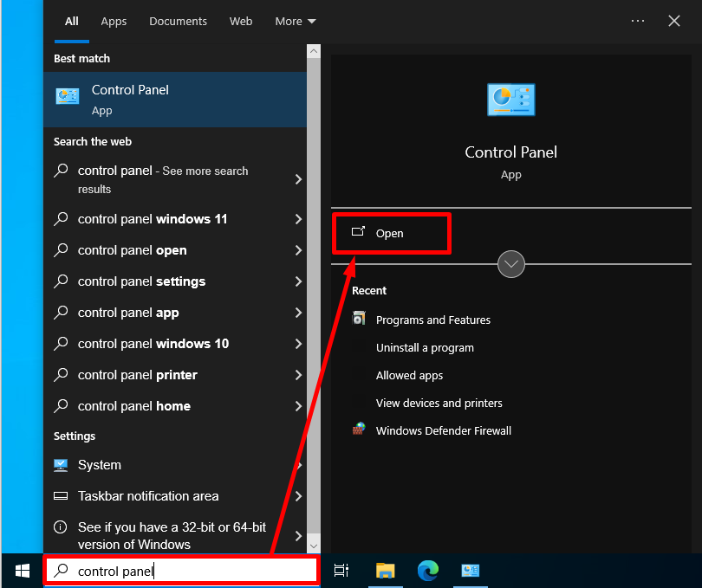Expand arrow for control panel app
The width and height of the screenshot is (702, 588).
(298, 313)
